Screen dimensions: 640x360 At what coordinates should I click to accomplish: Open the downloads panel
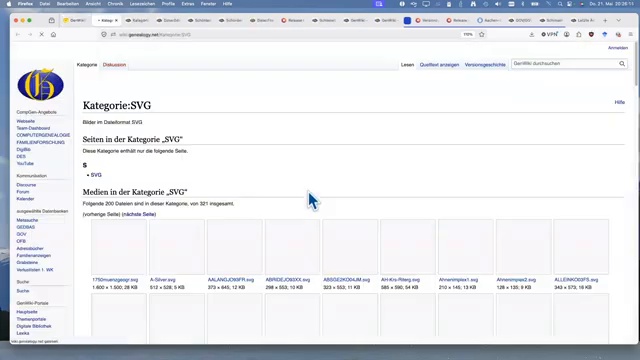531,35
